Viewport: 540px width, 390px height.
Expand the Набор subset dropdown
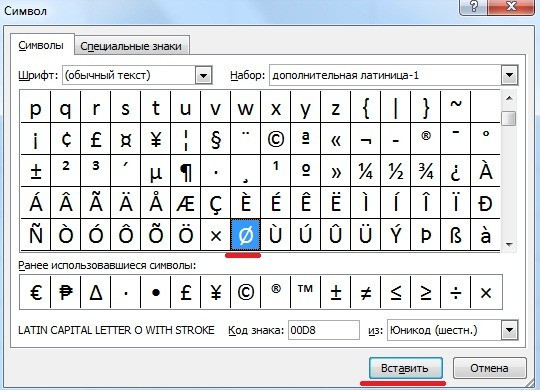[510, 75]
